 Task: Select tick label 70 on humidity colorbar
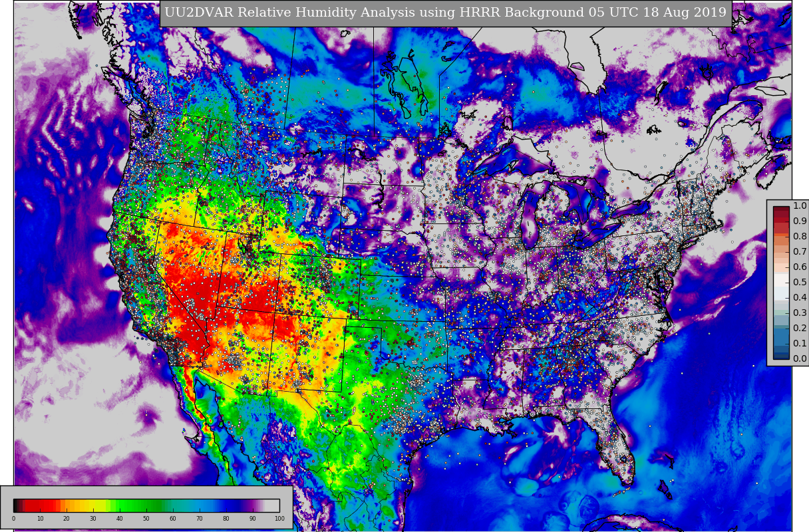200,519
